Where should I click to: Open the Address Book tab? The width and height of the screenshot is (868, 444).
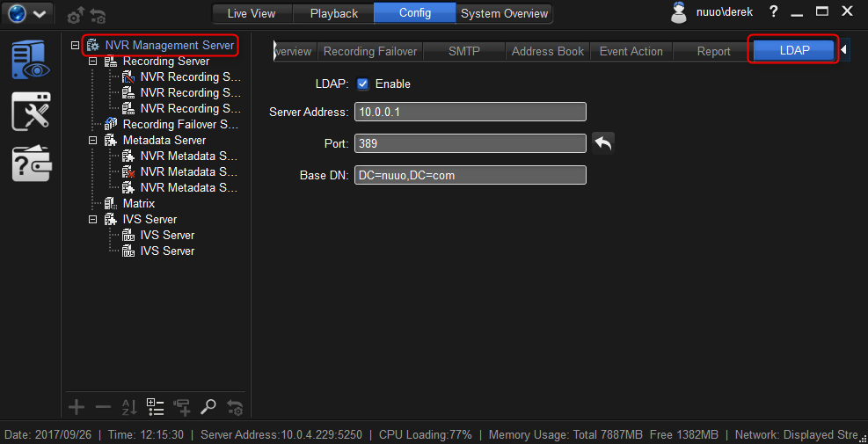click(547, 51)
